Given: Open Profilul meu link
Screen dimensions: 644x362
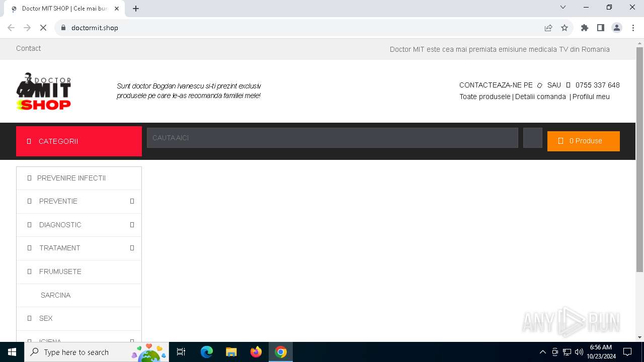Looking at the screenshot, I should (x=591, y=97).
